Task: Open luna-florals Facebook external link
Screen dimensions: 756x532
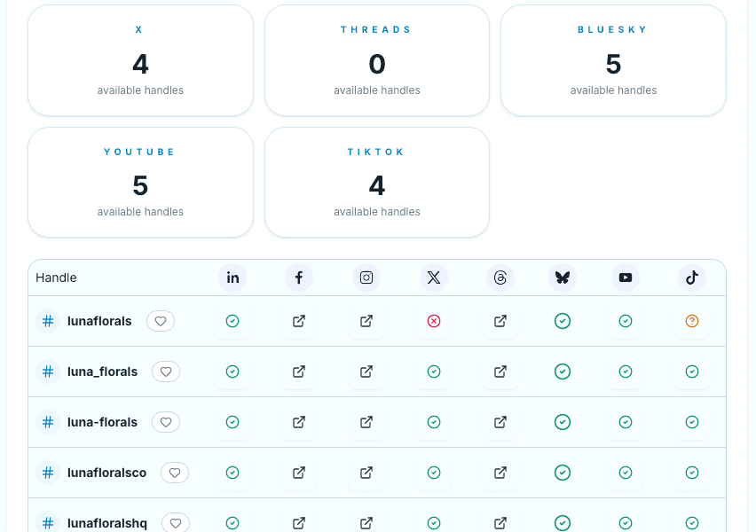Action: tap(299, 422)
